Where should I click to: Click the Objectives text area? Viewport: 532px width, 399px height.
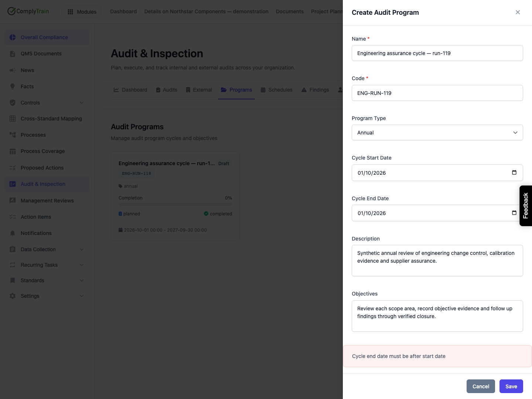pos(437,316)
